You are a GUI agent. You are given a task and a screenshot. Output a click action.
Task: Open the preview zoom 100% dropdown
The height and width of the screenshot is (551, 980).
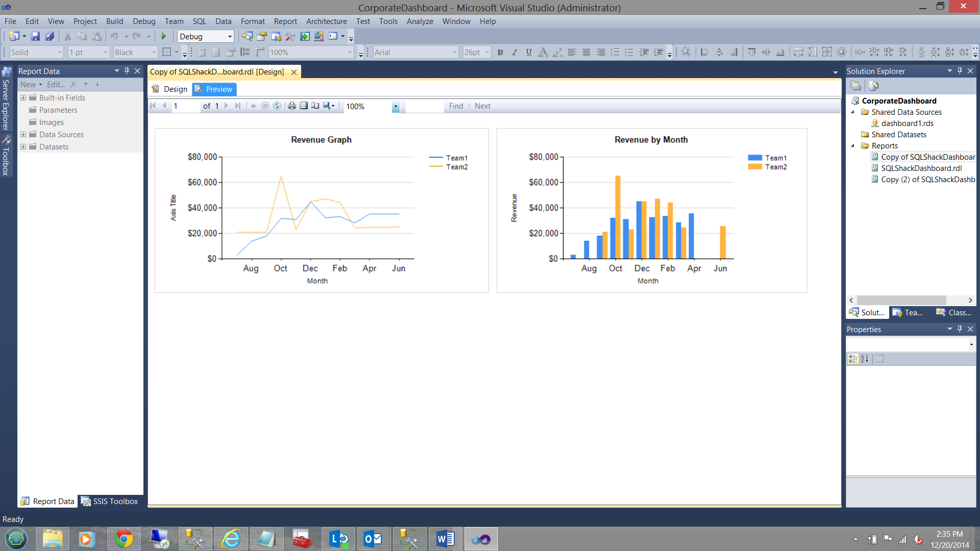click(396, 107)
